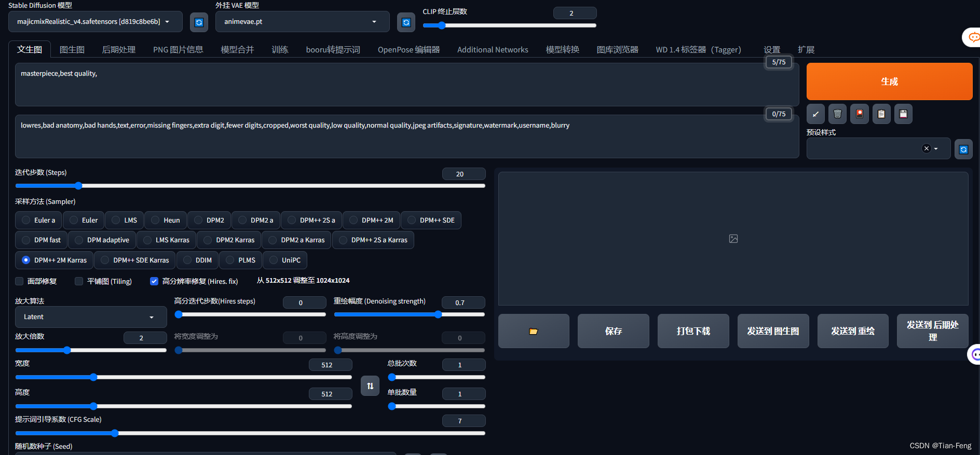Select the DPM2 sampler
This screenshot has width=980, height=455.
[209, 220]
